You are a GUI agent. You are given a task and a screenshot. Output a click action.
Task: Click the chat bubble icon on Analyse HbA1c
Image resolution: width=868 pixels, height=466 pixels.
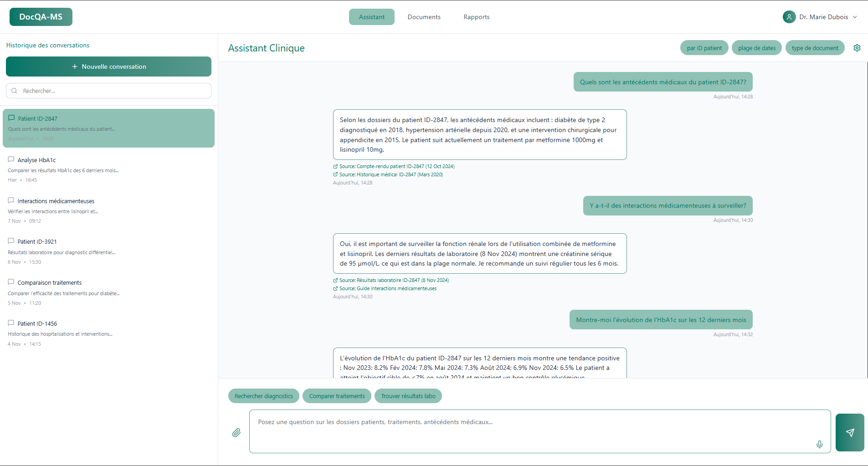coord(11,159)
